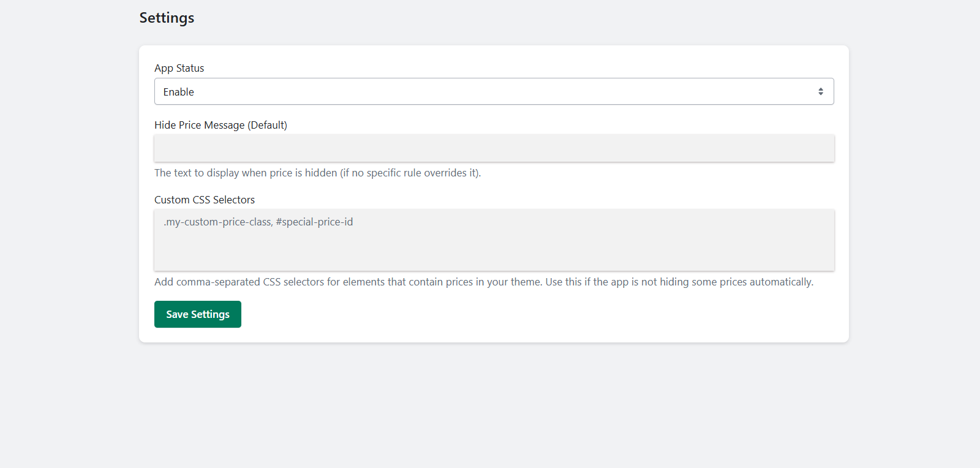The width and height of the screenshot is (980, 468).
Task: Click the comma-separated CSS selectors help text
Action: [483, 282]
